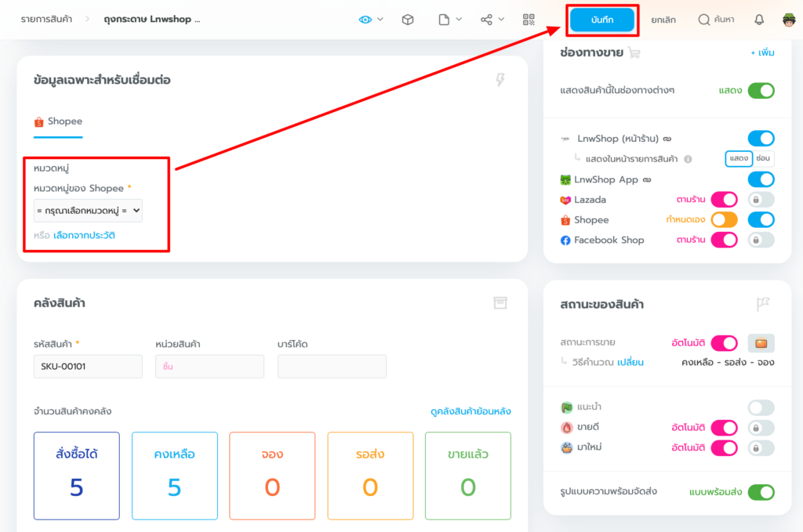Viewport: 803px width, 532px height.
Task: Open the user avatar profile
Action: (788, 20)
